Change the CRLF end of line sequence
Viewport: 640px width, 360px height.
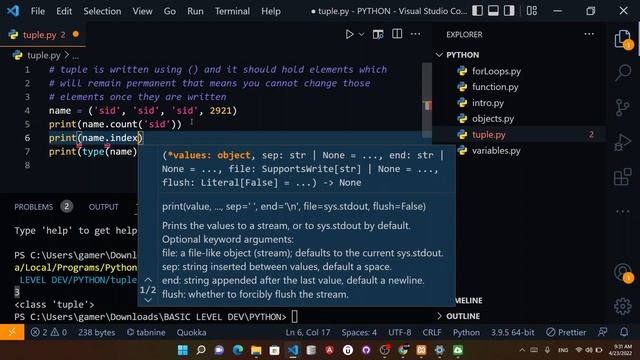pyautogui.click(x=432, y=332)
